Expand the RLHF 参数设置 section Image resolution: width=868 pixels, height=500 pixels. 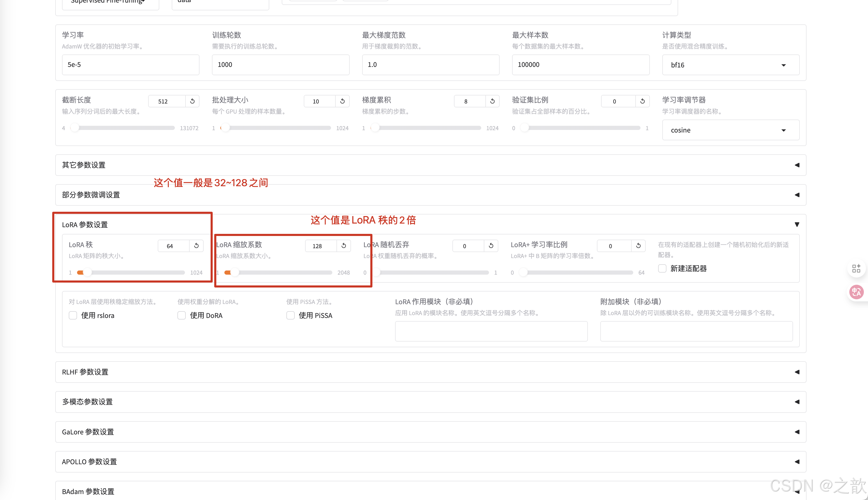pyautogui.click(x=431, y=372)
